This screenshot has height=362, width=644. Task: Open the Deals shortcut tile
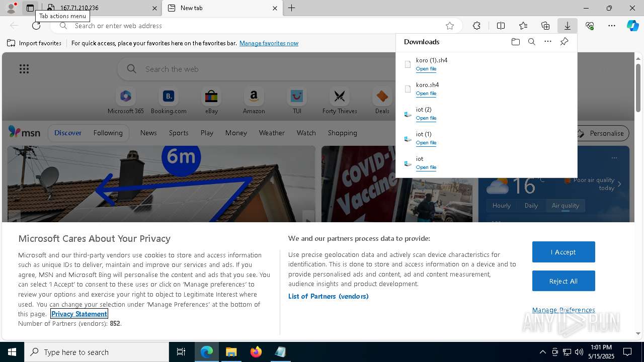click(x=382, y=101)
